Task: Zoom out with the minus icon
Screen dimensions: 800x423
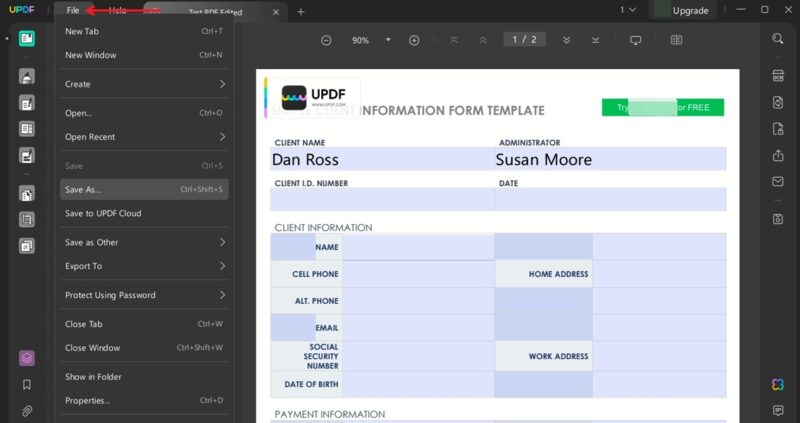Action: (326, 40)
